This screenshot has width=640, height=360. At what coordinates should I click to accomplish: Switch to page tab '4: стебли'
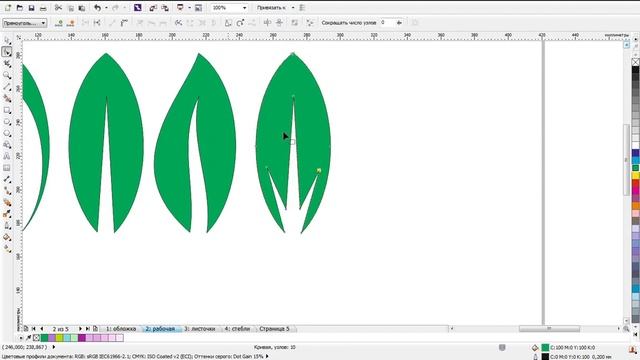[x=237, y=329]
